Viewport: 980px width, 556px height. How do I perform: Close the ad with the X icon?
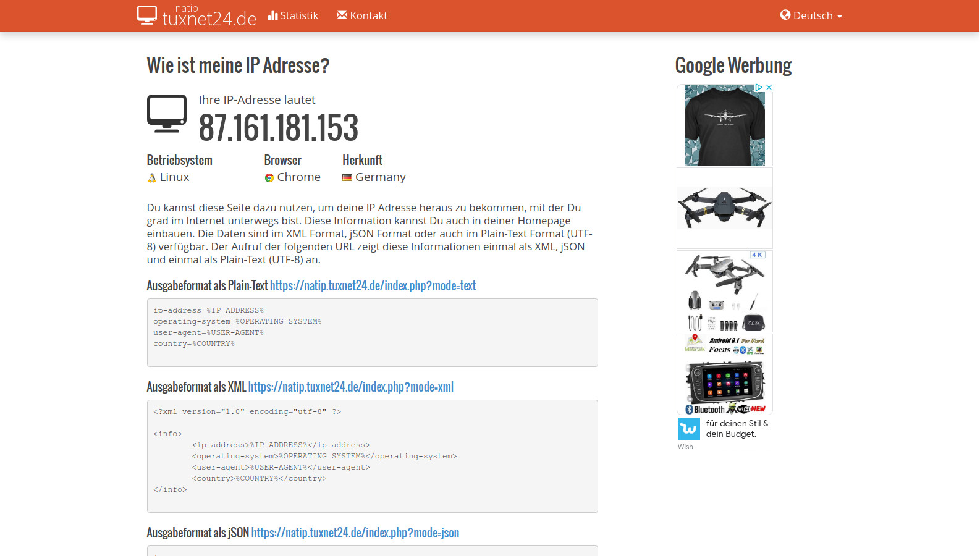click(769, 88)
